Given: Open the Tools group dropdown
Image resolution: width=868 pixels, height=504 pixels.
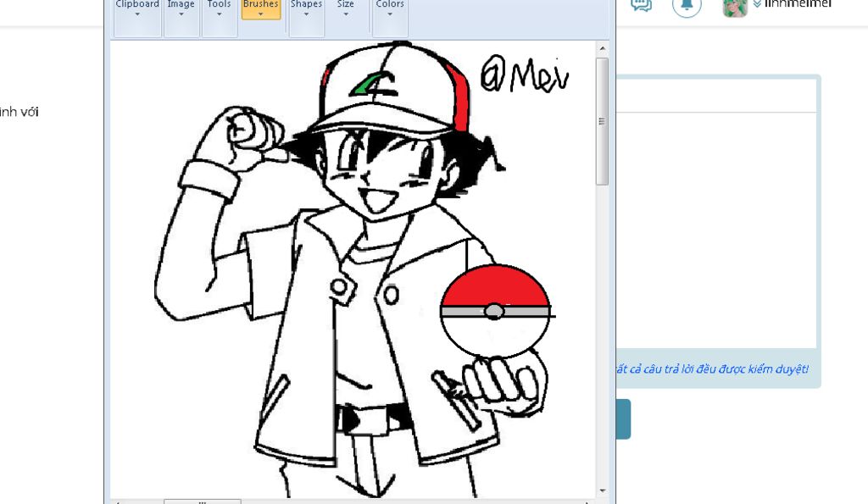Looking at the screenshot, I should pos(220,17).
